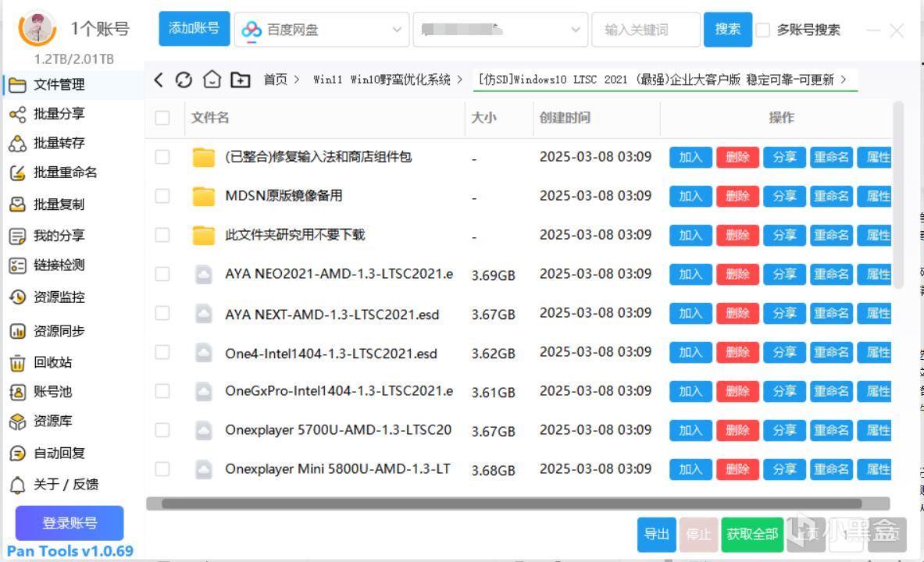
Task: Rename the One4-Intel1404-1.3-LTSC2021.esd file
Action: 832,352
